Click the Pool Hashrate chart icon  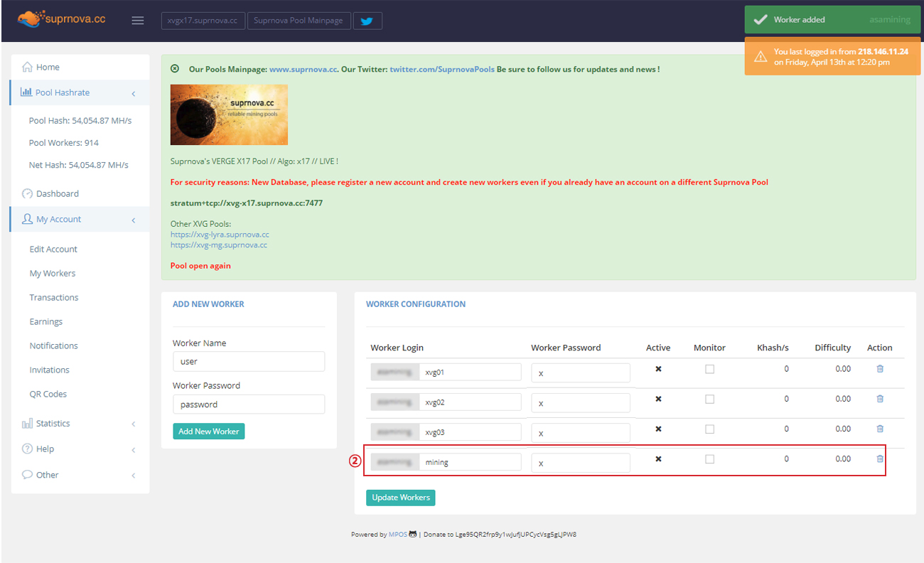pyautogui.click(x=26, y=92)
